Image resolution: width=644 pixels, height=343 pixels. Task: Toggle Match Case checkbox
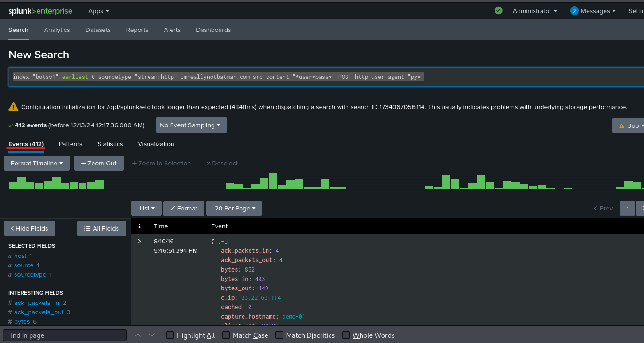pos(226,335)
